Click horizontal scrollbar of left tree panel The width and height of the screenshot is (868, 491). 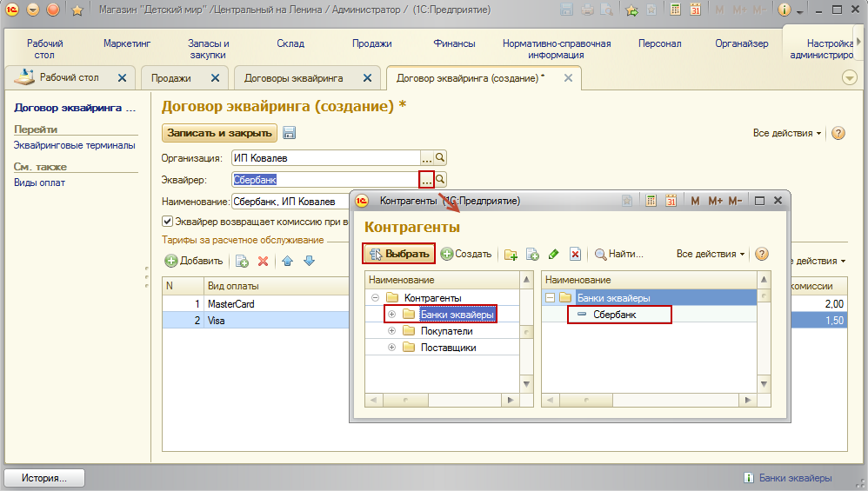pyautogui.click(x=442, y=399)
